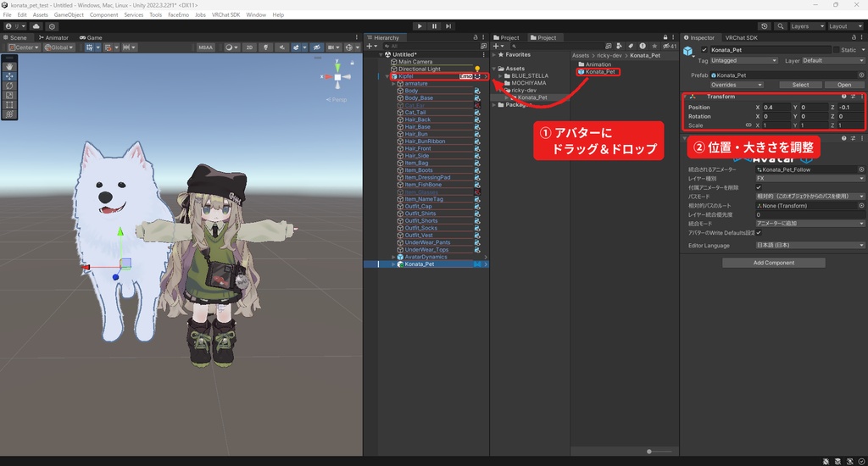Switch to the Game tab

[x=91, y=37]
